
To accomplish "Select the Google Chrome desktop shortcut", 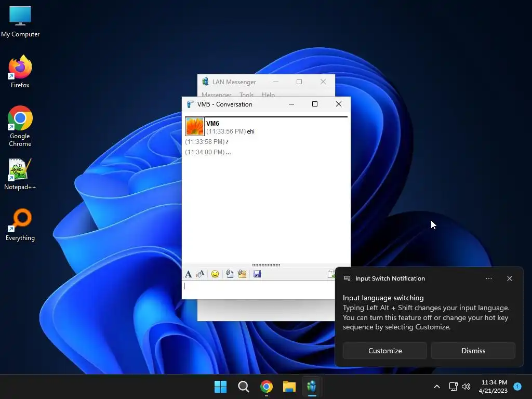I will 20,126.
